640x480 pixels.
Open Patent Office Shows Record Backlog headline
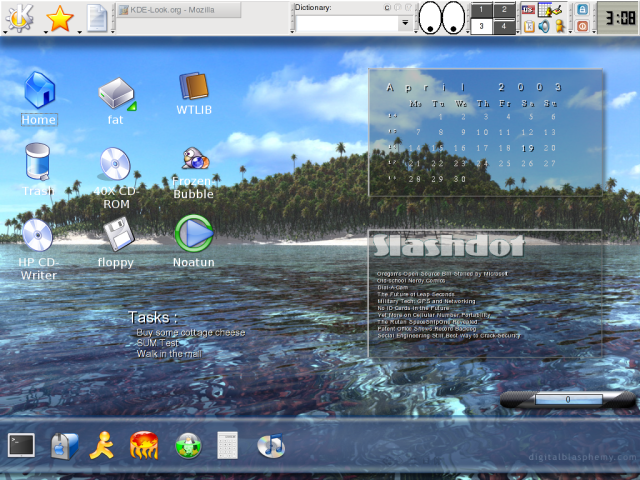tap(427, 329)
